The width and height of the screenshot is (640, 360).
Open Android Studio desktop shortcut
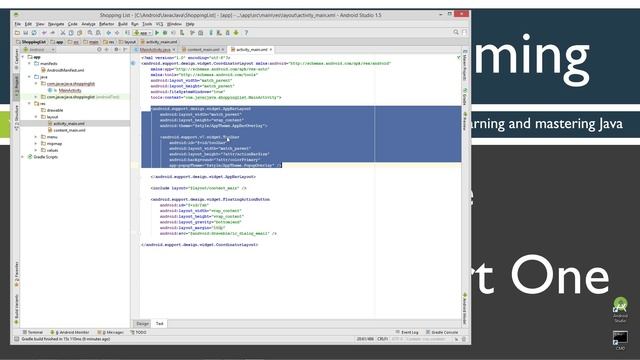pos(620,310)
